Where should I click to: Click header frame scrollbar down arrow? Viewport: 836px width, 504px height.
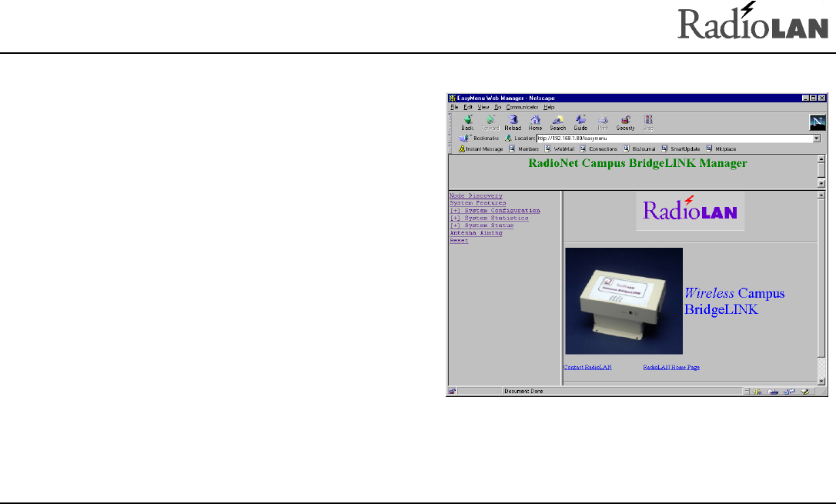point(821,183)
